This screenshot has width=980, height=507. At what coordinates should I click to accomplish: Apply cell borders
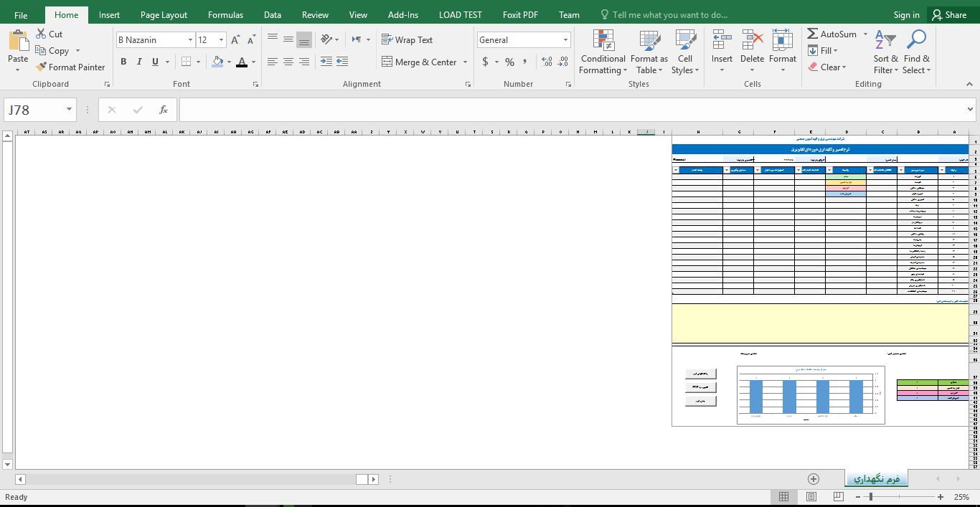click(x=186, y=62)
